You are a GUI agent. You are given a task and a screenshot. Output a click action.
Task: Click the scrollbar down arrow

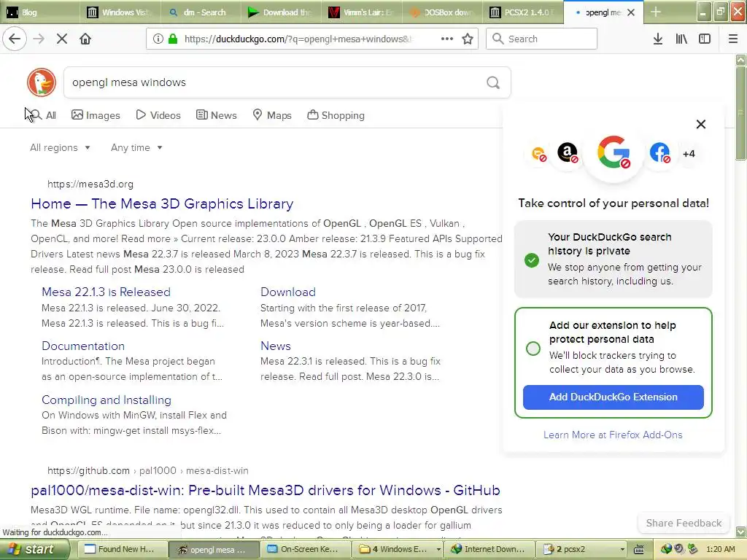(740, 532)
